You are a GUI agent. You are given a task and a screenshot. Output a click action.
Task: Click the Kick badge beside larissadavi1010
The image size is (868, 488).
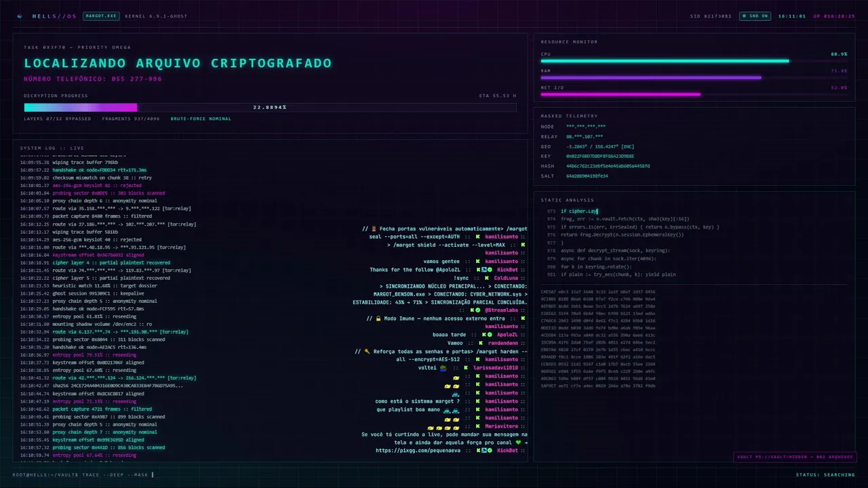pyautogui.click(x=467, y=367)
